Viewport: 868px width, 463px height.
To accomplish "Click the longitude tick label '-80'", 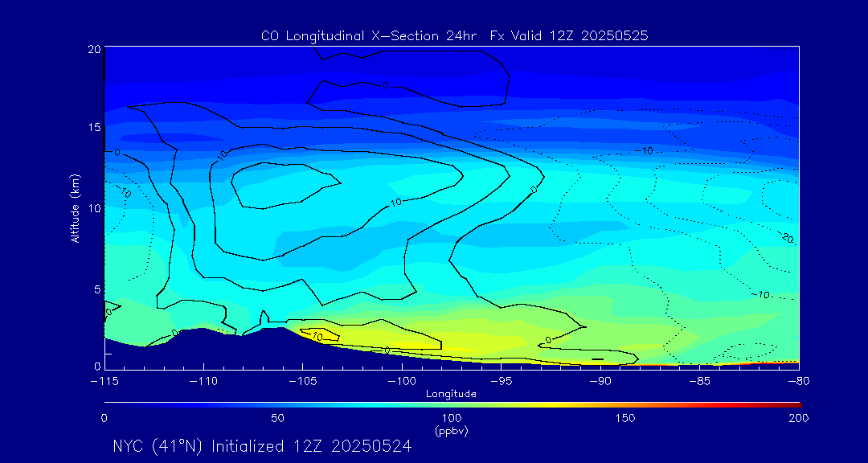I will [799, 380].
